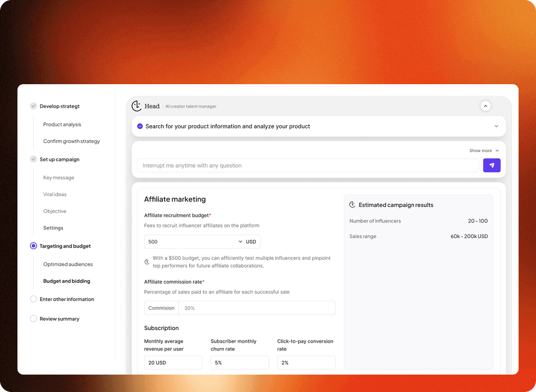
Task: Open Set up campaign section
Action: pos(60,159)
